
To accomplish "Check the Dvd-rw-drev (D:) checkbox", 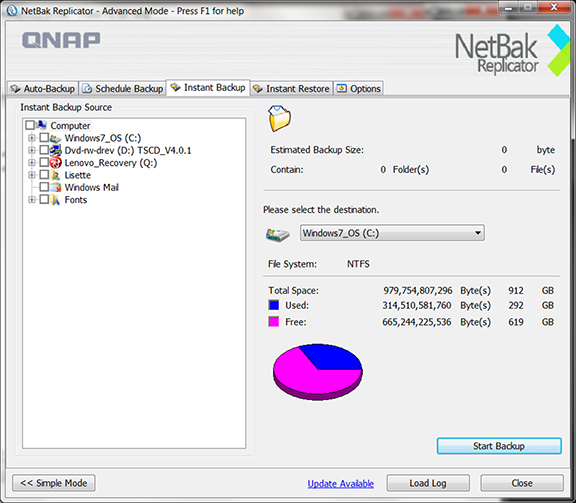I will click(44, 150).
